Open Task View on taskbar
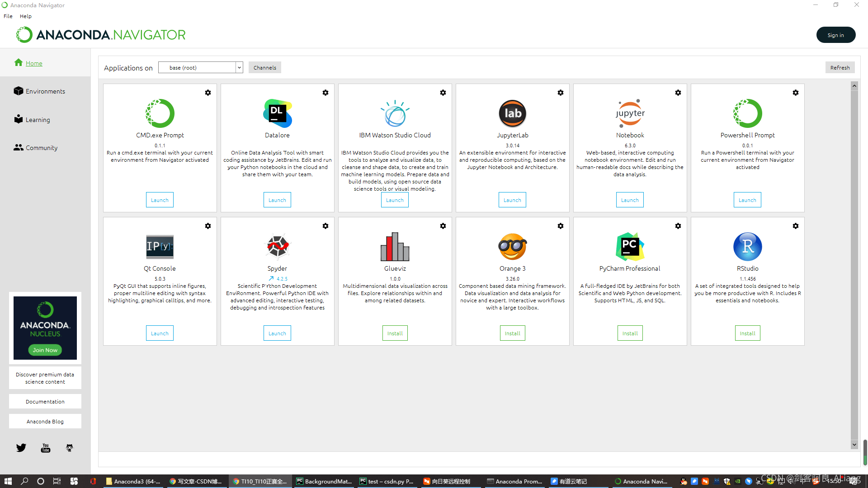 [x=57, y=481]
